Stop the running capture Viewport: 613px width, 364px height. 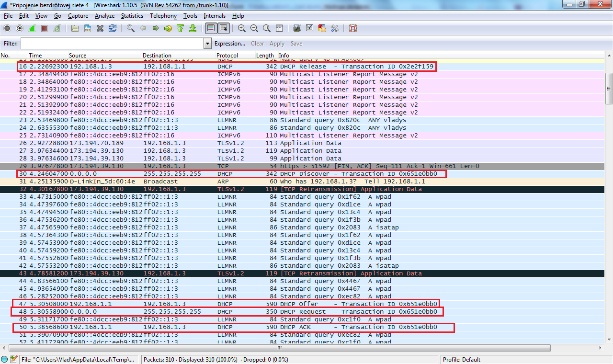(45, 28)
